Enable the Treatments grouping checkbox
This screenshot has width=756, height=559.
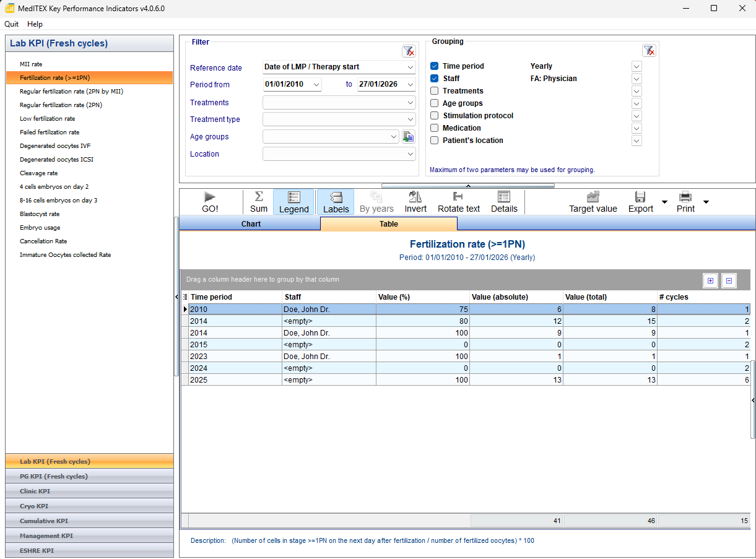pyautogui.click(x=435, y=91)
